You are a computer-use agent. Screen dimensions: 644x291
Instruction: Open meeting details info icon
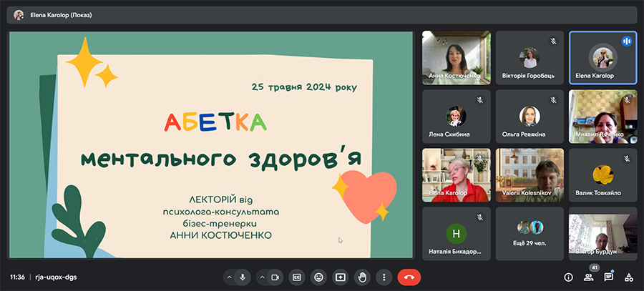pyautogui.click(x=568, y=277)
